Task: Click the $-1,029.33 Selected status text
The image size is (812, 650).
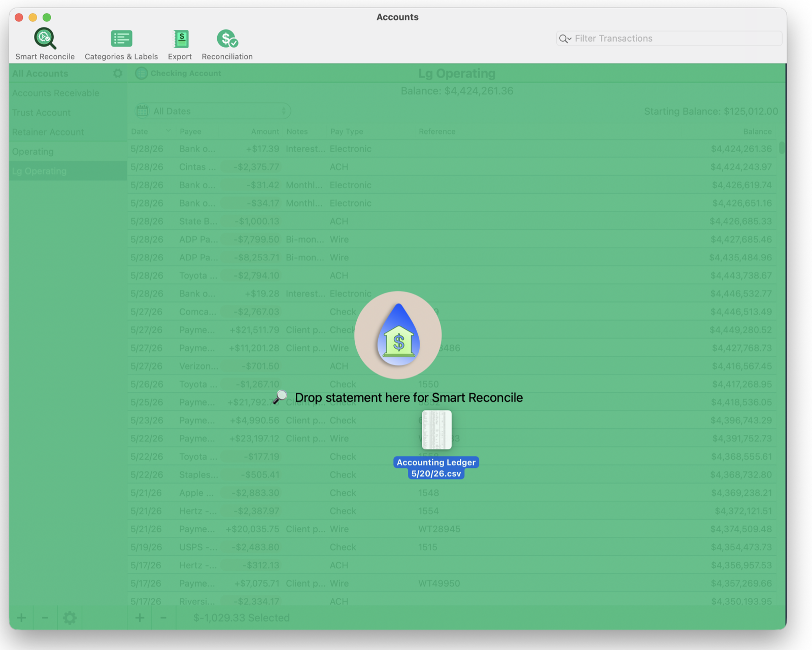Action: tap(242, 618)
